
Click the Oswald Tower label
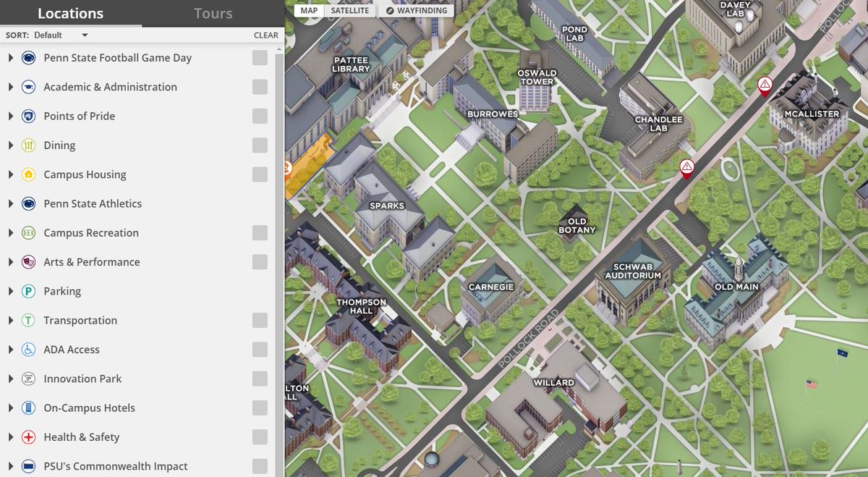coord(537,77)
